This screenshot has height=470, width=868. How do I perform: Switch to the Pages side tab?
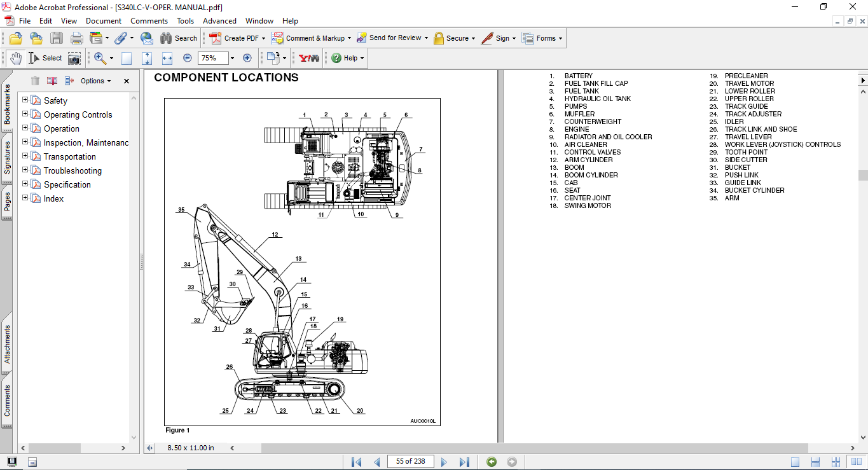pyautogui.click(x=6, y=202)
